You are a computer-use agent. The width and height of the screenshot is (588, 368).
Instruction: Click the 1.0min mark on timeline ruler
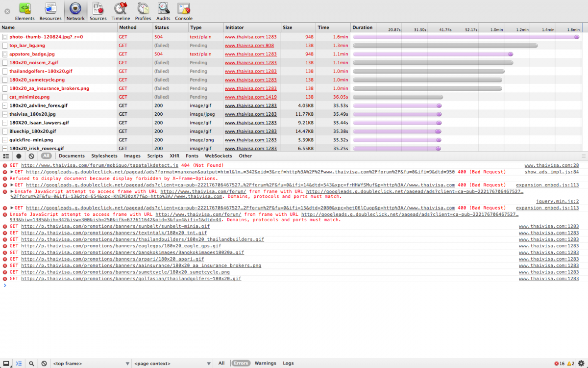point(497,29)
